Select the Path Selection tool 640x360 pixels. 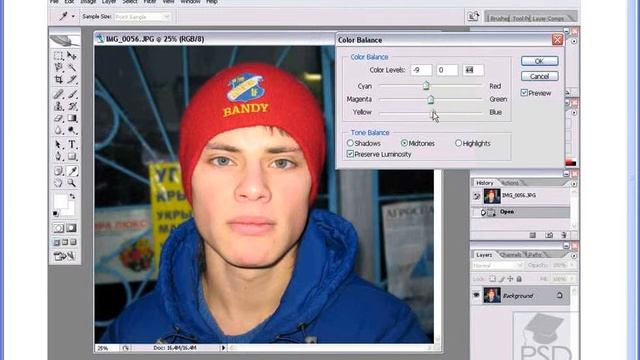[58, 144]
